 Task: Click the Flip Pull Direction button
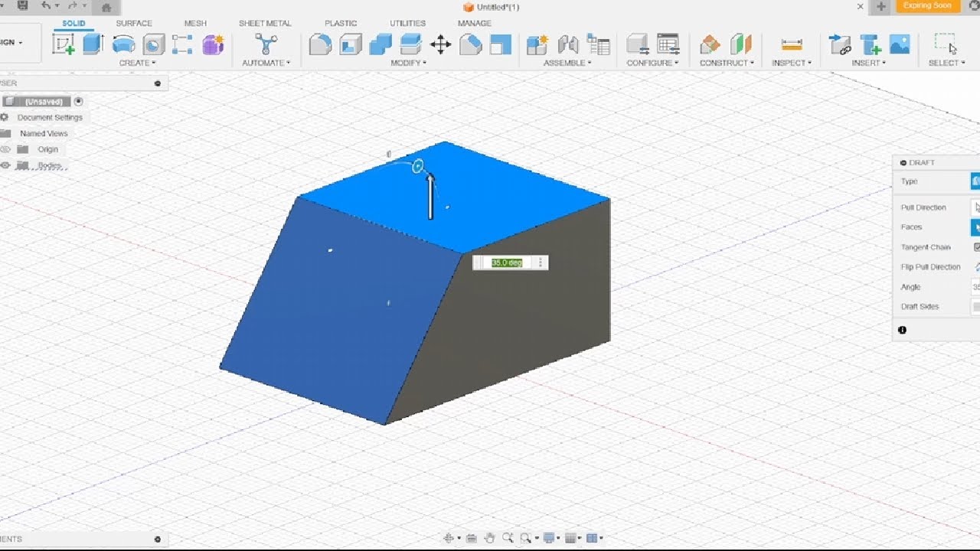click(x=977, y=267)
